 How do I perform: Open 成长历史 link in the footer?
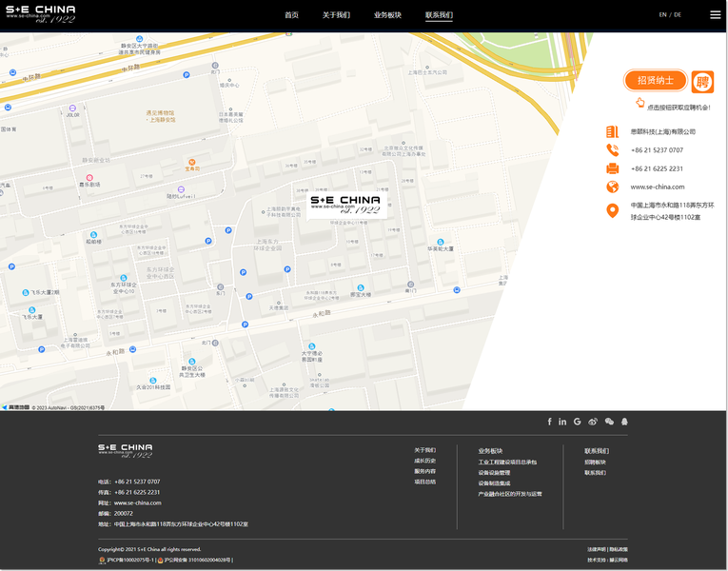pyautogui.click(x=424, y=461)
